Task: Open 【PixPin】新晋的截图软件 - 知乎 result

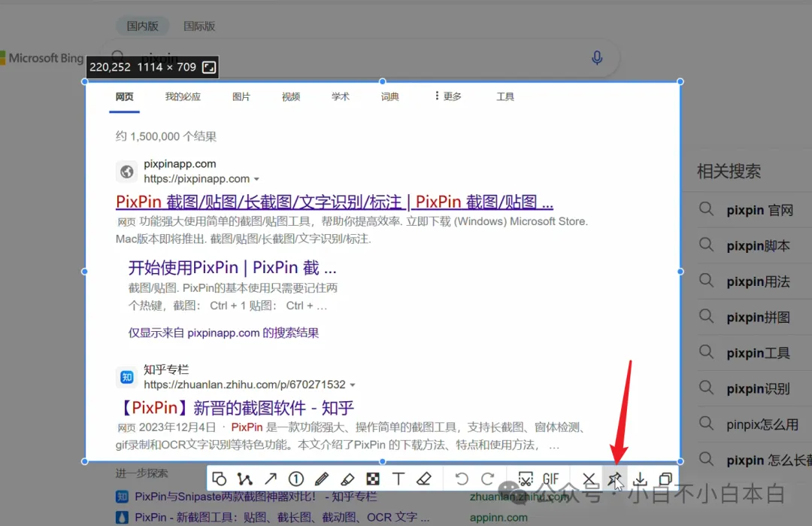Action: pyautogui.click(x=236, y=408)
